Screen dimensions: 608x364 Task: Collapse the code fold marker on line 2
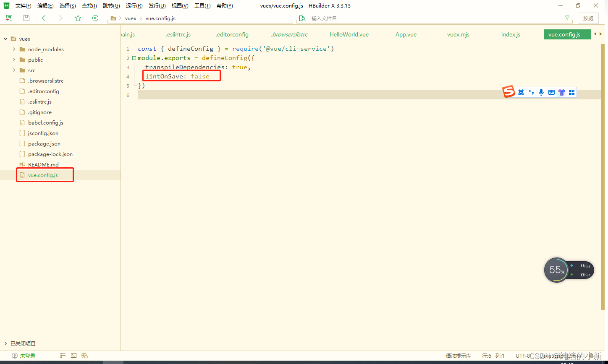coord(134,58)
